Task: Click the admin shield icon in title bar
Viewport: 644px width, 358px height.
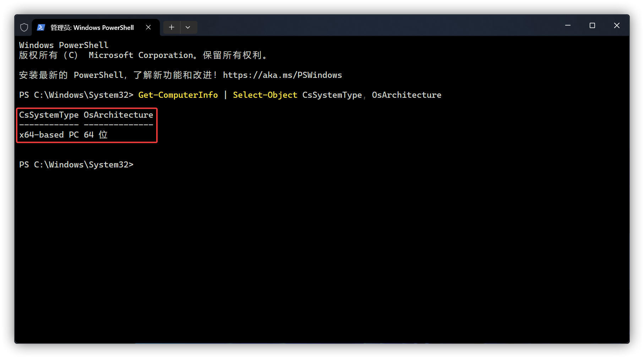Action: click(24, 27)
